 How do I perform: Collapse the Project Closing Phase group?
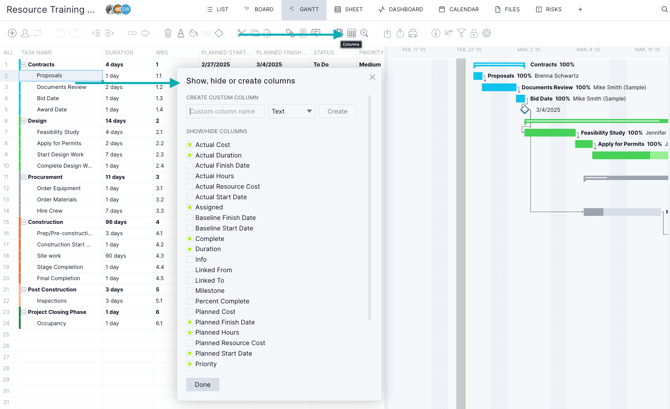click(24, 312)
